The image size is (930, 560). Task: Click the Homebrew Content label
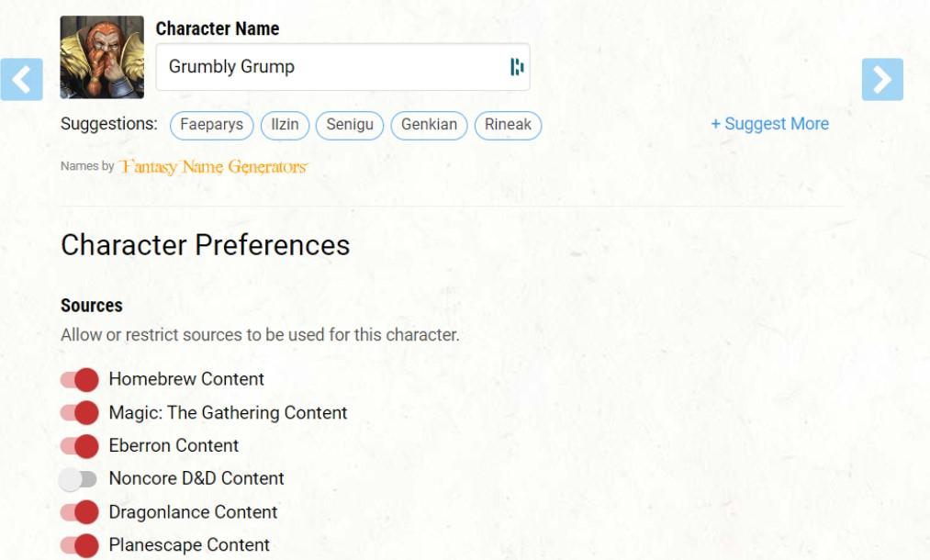pyautogui.click(x=186, y=379)
